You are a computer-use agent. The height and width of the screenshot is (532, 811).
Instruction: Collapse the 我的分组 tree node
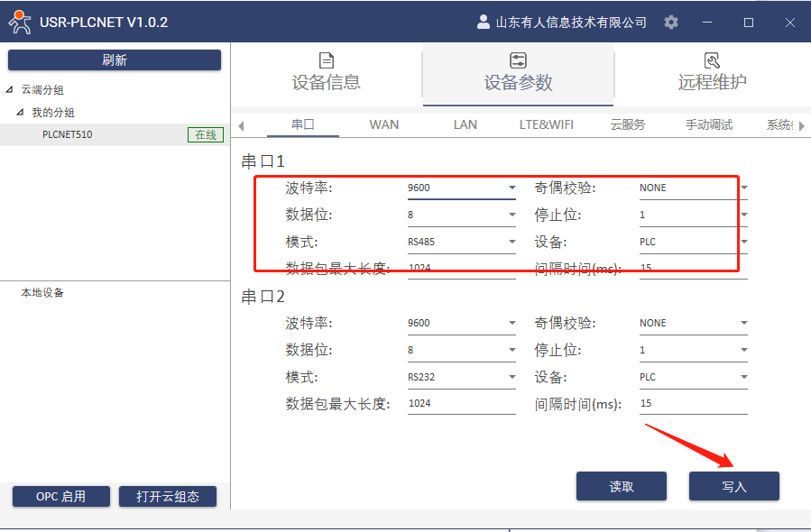point(21,113)
